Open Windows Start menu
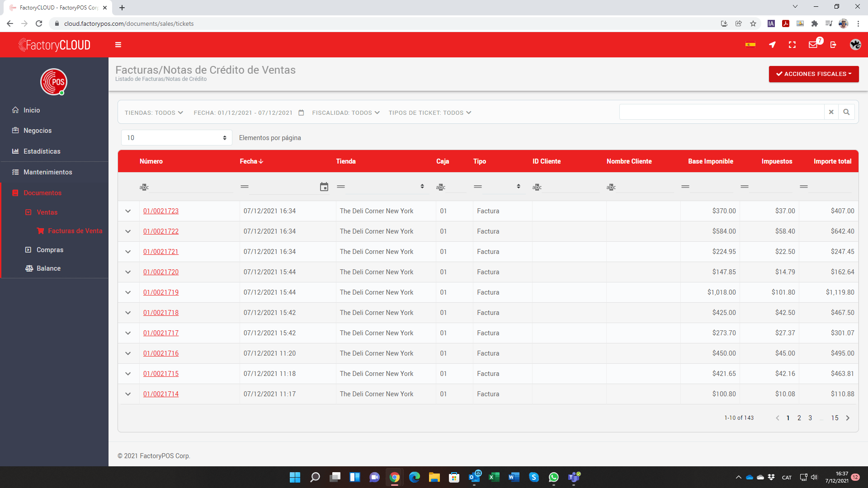 [295, 477]
